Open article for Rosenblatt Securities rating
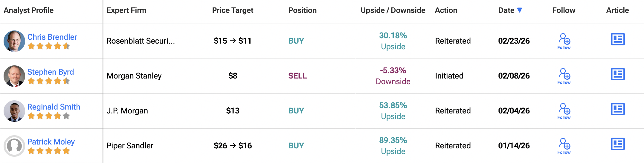Viewport: 644px width, 163px height. click(618, 39)
